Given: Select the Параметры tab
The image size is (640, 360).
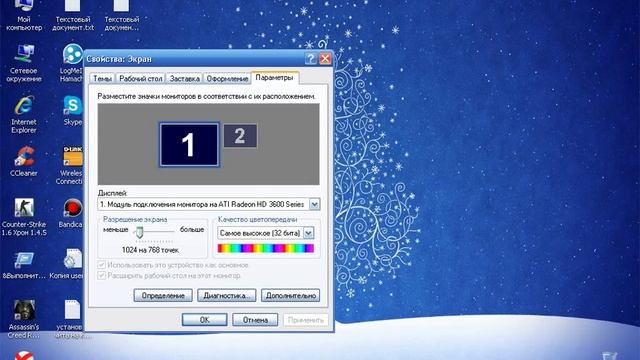Looking at the screenshot, I should 274,78.
